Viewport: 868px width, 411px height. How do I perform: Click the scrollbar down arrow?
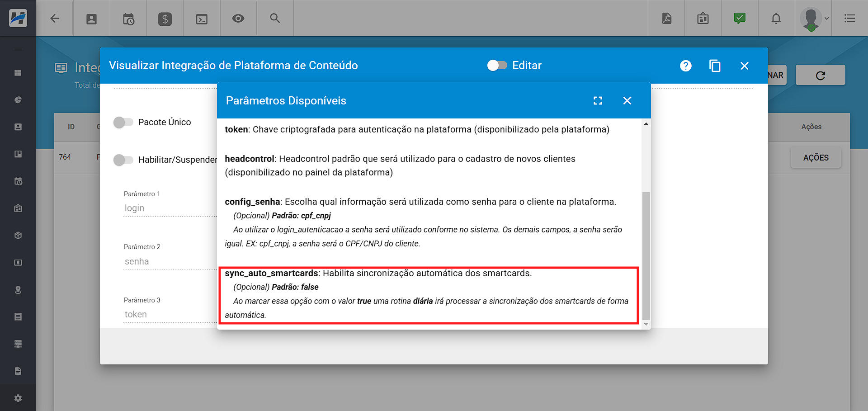646,324
